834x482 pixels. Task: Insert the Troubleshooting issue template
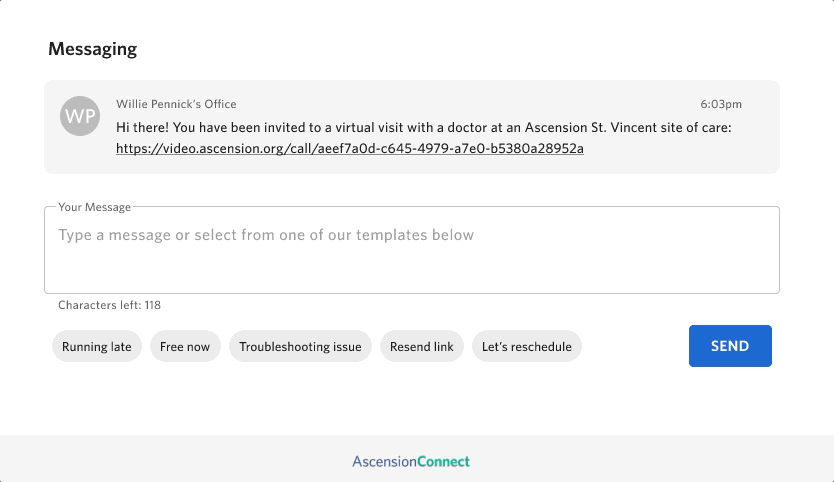300,346
